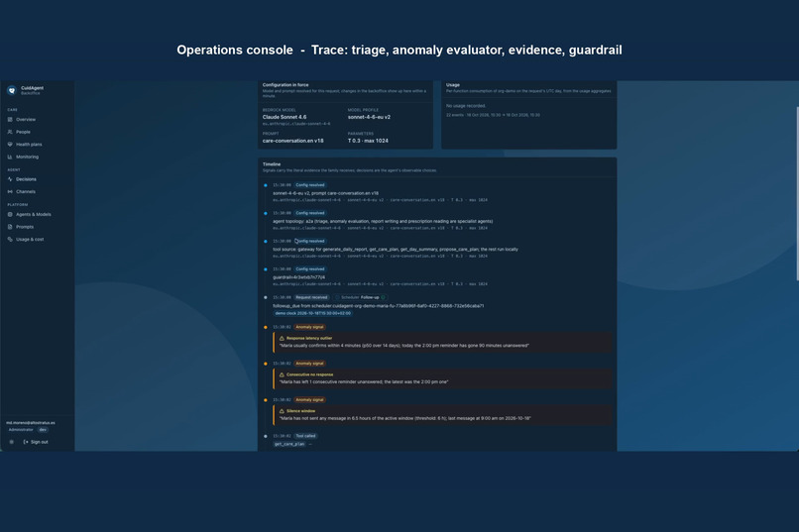Open Overview via its sidebar icon
799x532 pixels.
click(10, 120)
